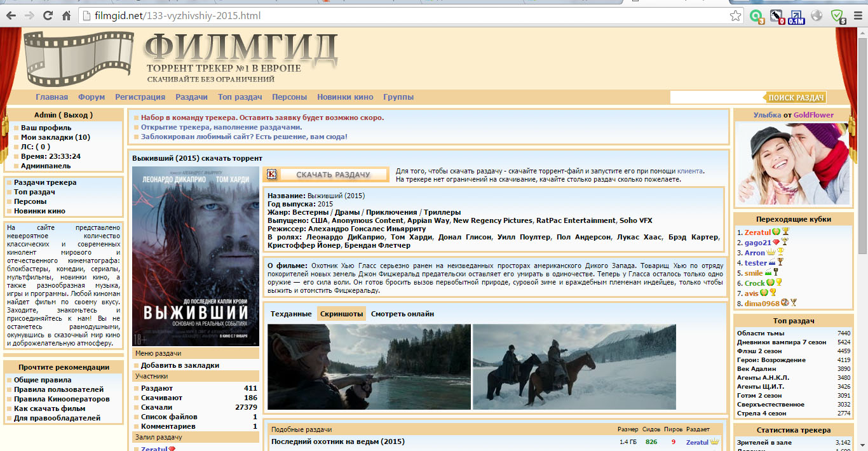The height and width of the screenshot is (451, 868).
Task: Click Выход link in Admin panel
Action: (x=78, y=115)
